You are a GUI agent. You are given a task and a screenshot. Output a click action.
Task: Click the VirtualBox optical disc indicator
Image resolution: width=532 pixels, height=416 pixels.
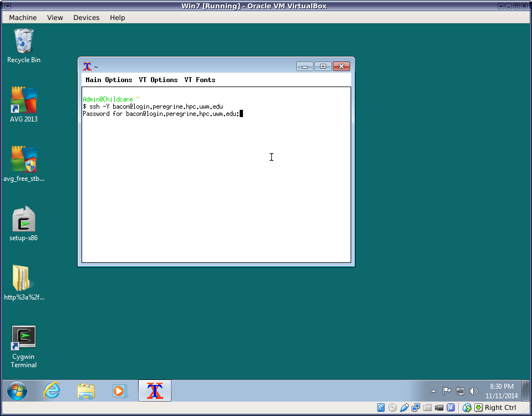[392, 408]
